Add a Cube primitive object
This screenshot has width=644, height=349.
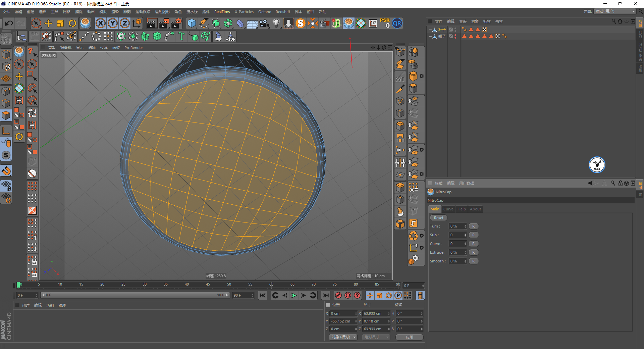192,23
